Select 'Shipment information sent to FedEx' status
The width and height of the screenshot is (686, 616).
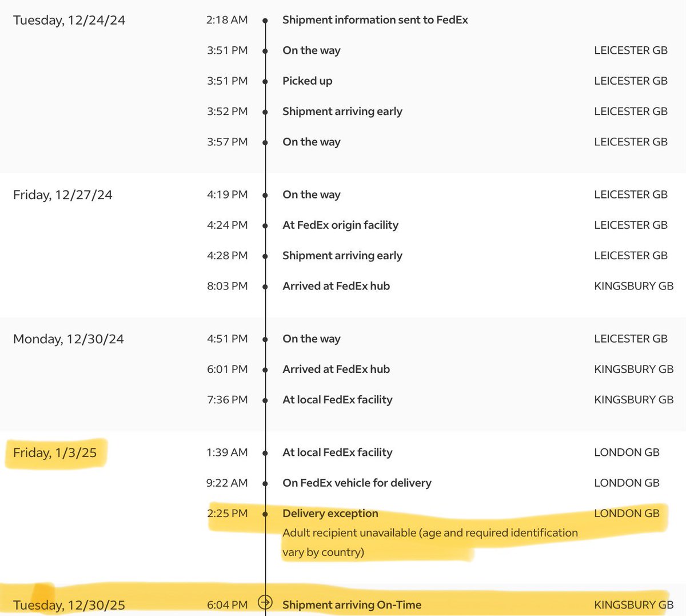click(375, 20)
